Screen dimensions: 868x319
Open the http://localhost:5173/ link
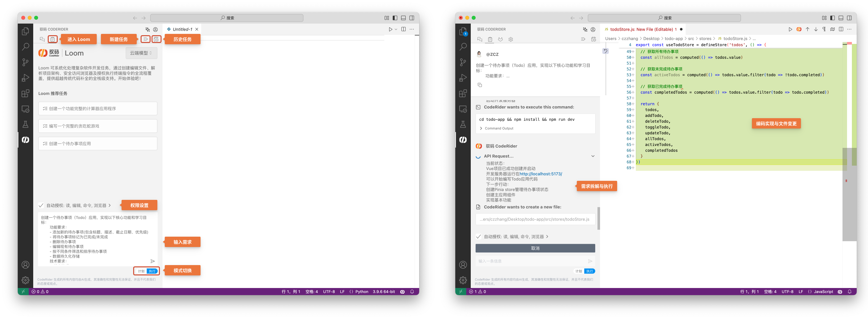tap(540, 174)
